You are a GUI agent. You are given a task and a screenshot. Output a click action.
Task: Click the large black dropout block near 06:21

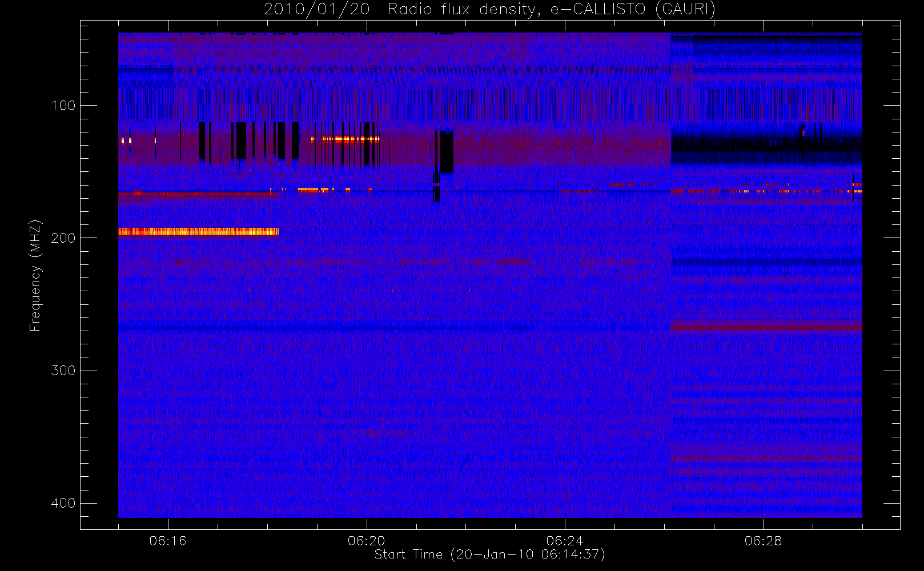coord(447,152)
